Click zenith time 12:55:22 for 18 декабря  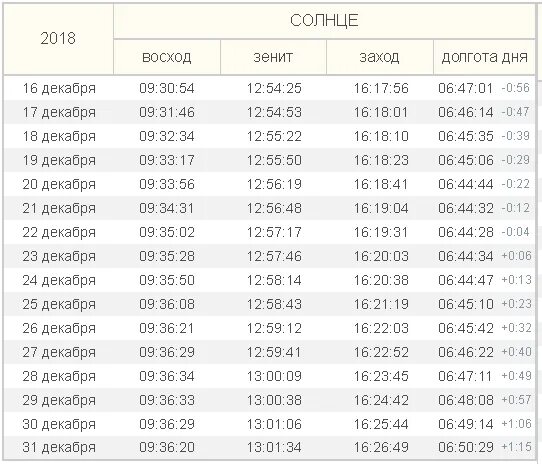click(274, 136)
